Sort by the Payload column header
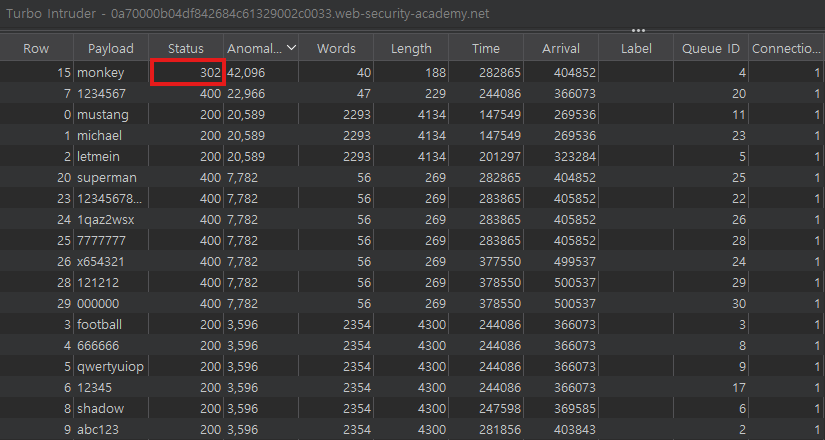 (x=110, y=48)
